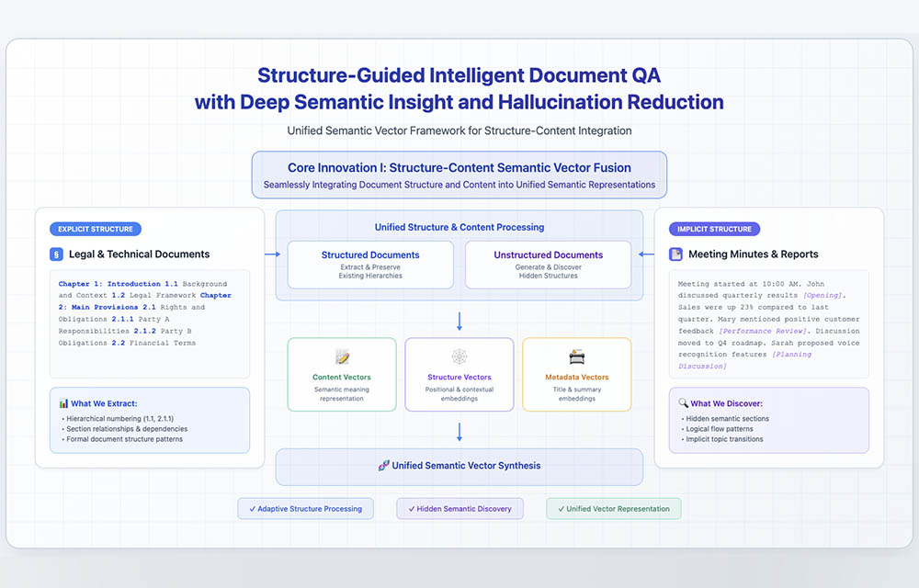This screenshot has height=588, width=919.
Task: Click the web icon above Structure Vectors
Action: point(459,356)
